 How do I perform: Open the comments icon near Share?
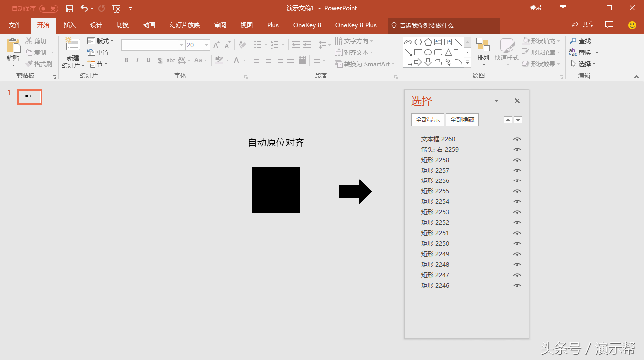(x=609, y=25)
